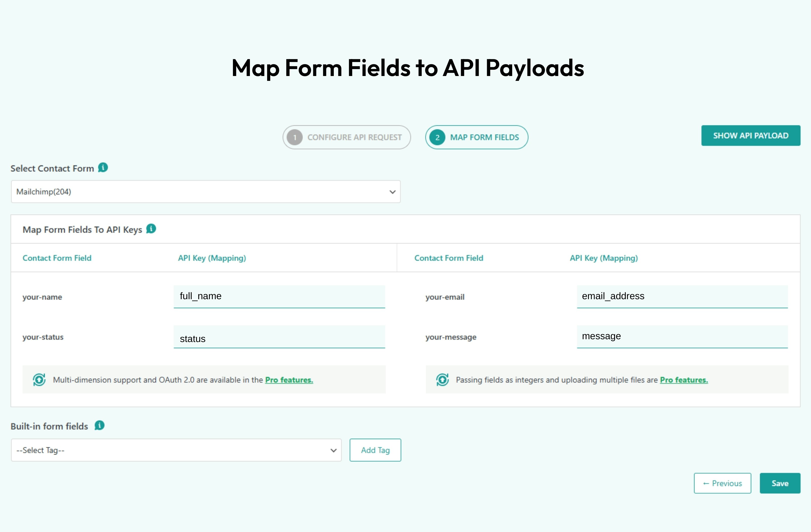Click the info icon beside Select Contact Form
The height and width of the screenshot is (532, 811).
tap(103, 167)
